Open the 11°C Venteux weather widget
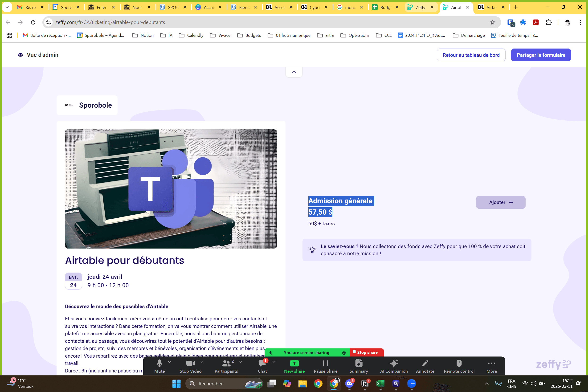Viewport: 588px width, 392px height. (20, 383)
